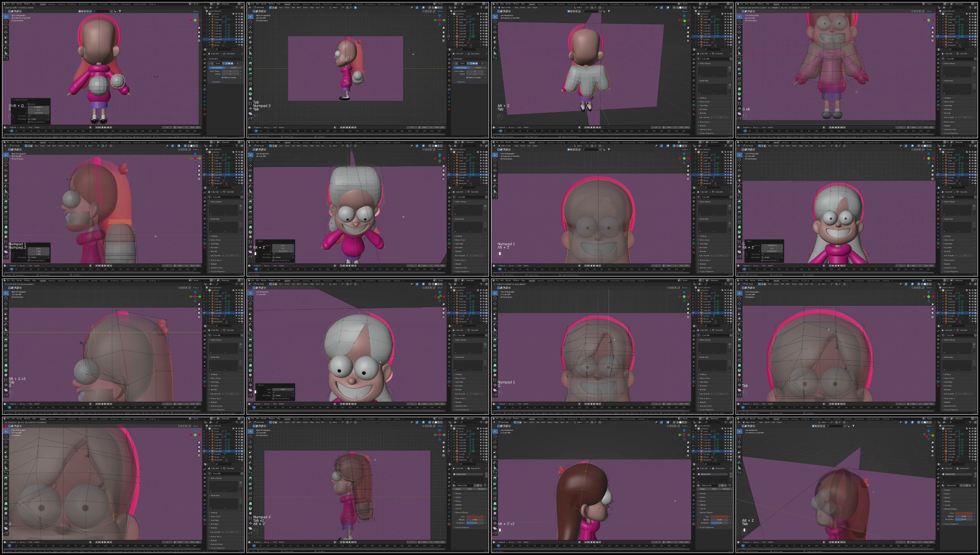Click camera view gizmo in Rotate panel frame

[x=444, y=313]
